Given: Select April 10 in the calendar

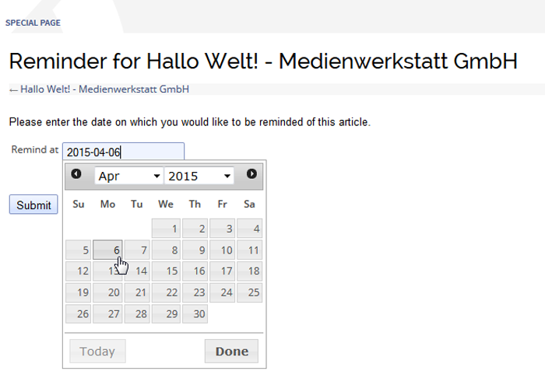Looking at the screenshot, I should 222,250.
